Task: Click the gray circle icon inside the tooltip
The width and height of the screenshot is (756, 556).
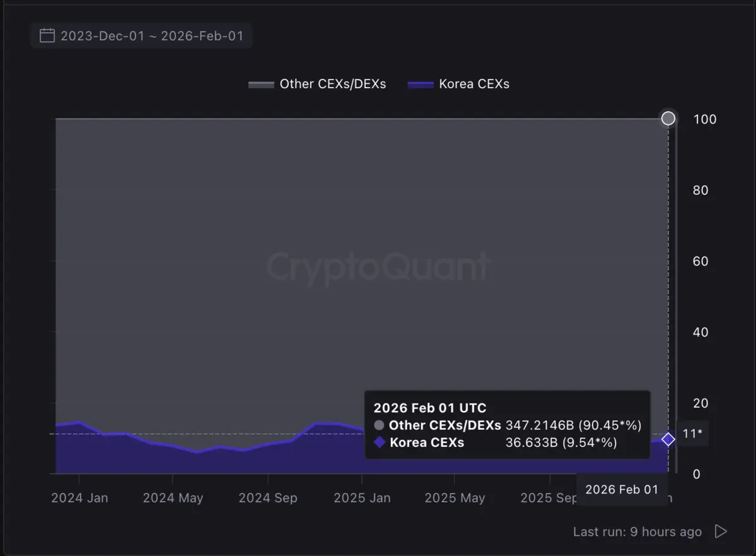Action: [x=380, y=426]
